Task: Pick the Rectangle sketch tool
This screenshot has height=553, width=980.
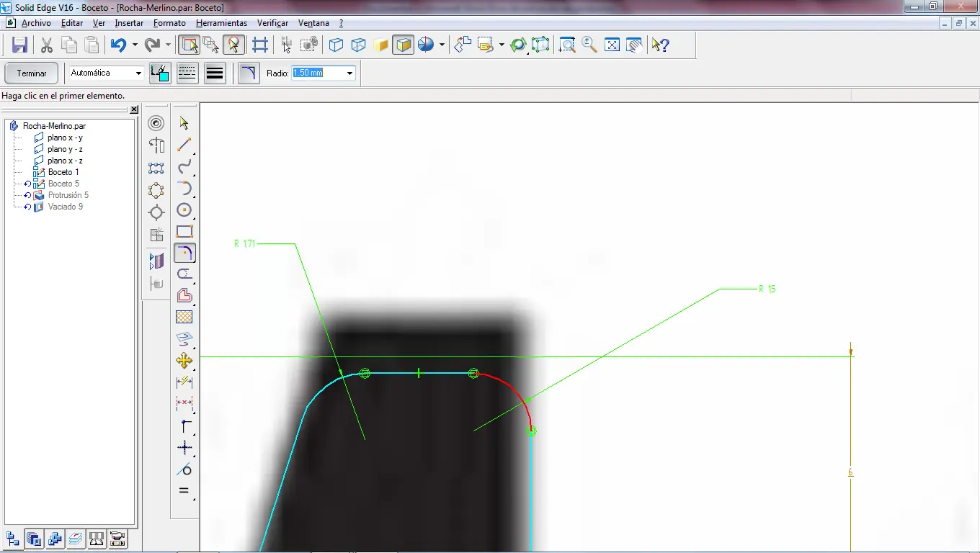Action: click(184, 232)
